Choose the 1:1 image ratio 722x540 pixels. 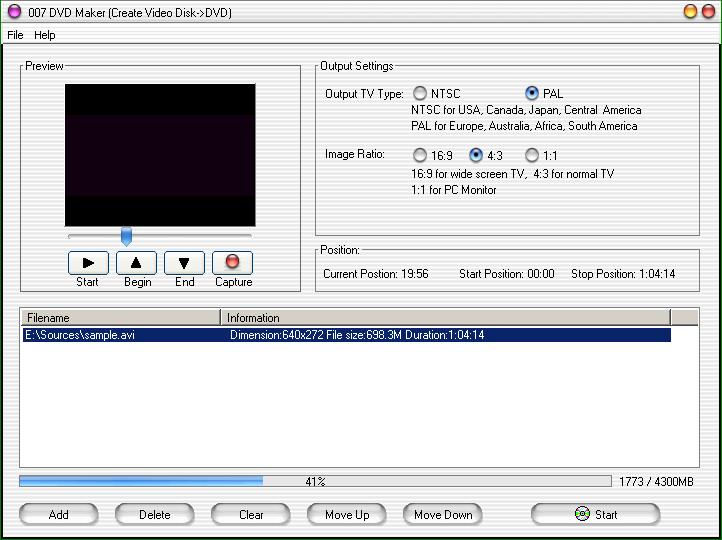532,155
